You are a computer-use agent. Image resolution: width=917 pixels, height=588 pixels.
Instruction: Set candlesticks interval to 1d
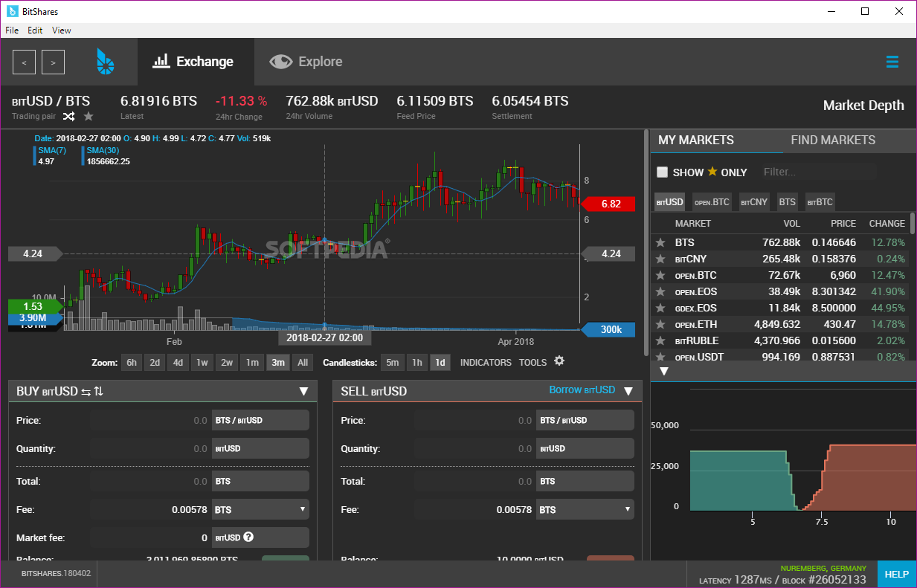click(440, 363)
